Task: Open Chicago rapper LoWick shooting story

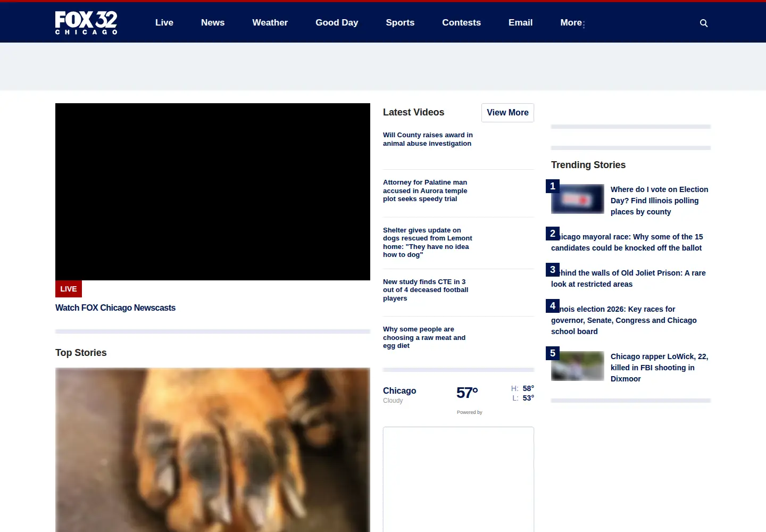Action: pos(660,368)
